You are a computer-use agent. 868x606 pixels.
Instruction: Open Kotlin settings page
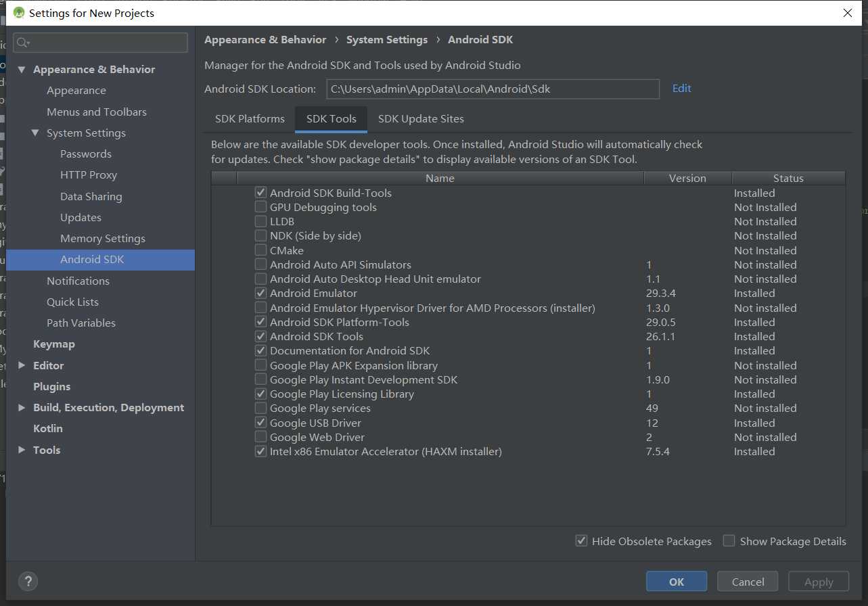pos(48,428)
